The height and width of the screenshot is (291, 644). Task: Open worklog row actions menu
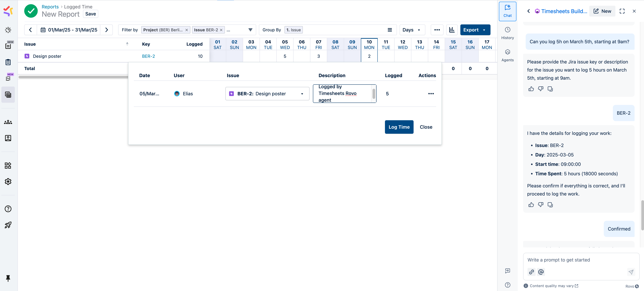(431, 94)
